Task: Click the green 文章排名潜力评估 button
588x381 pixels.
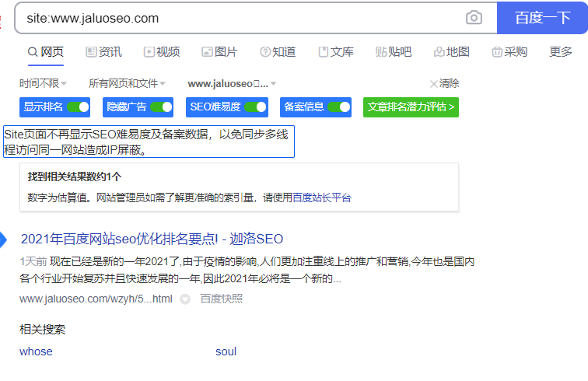Action: pos(411,107)
